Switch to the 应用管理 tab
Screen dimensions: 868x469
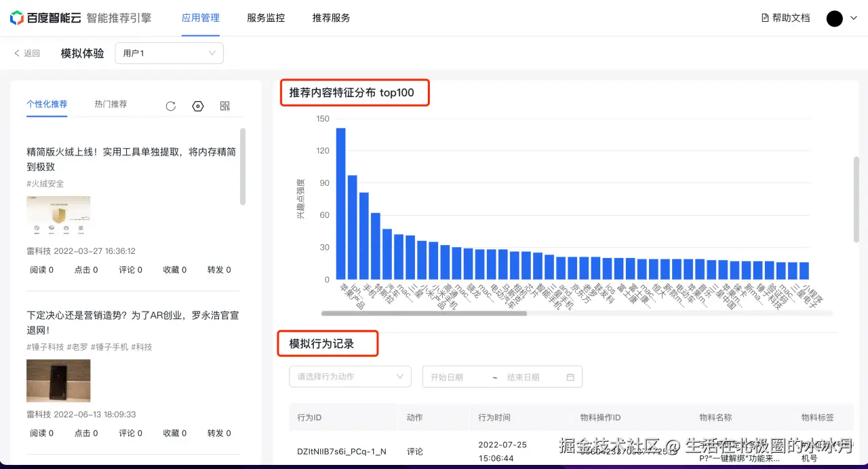point(201,18)
